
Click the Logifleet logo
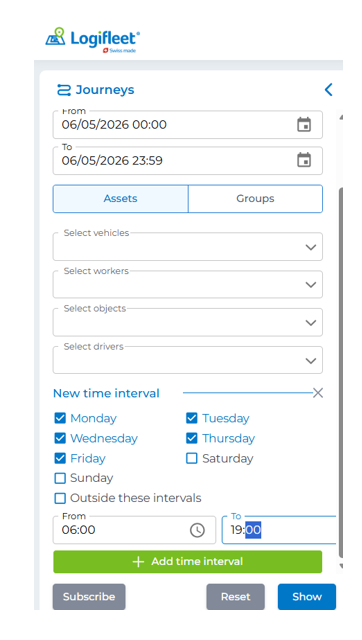pos(92,40)
